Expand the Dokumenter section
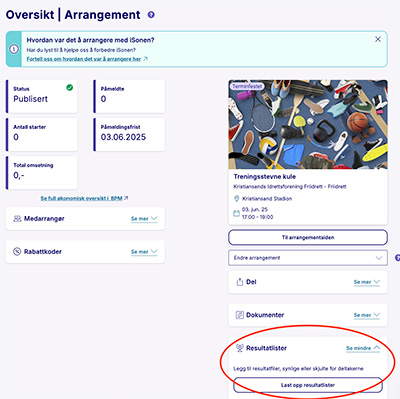This screenshot has height=399, width=400. [367, 315]
